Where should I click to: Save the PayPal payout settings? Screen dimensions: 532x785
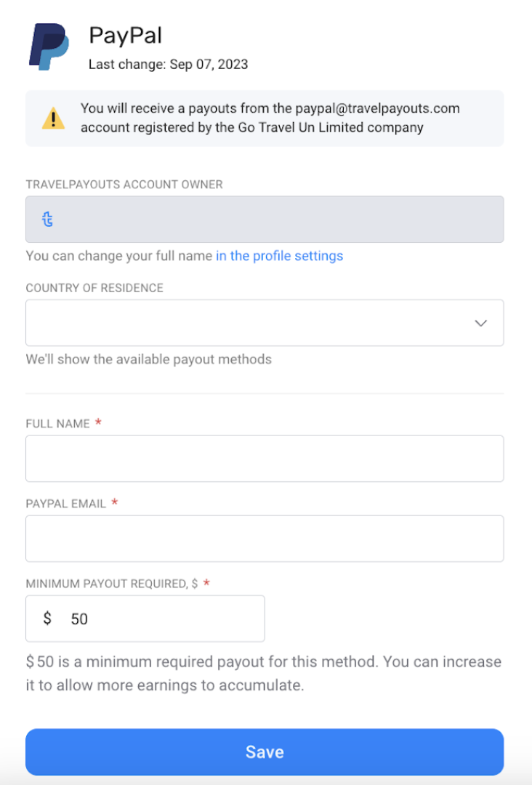click(265, 752)
